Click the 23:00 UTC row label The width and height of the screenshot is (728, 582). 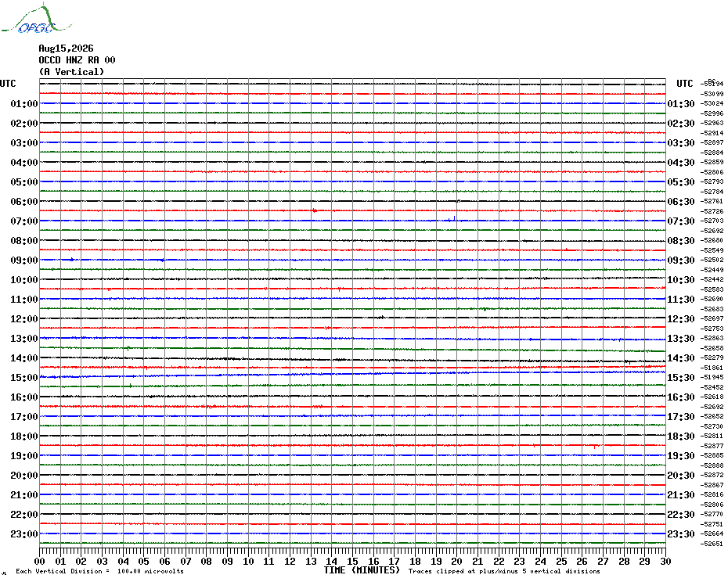click(24, 533)
